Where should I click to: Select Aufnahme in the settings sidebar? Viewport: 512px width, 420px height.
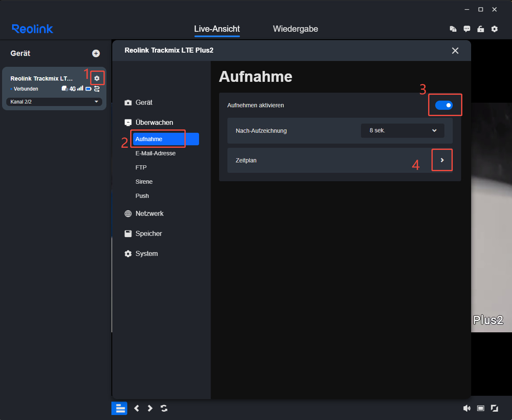[166, 139]
